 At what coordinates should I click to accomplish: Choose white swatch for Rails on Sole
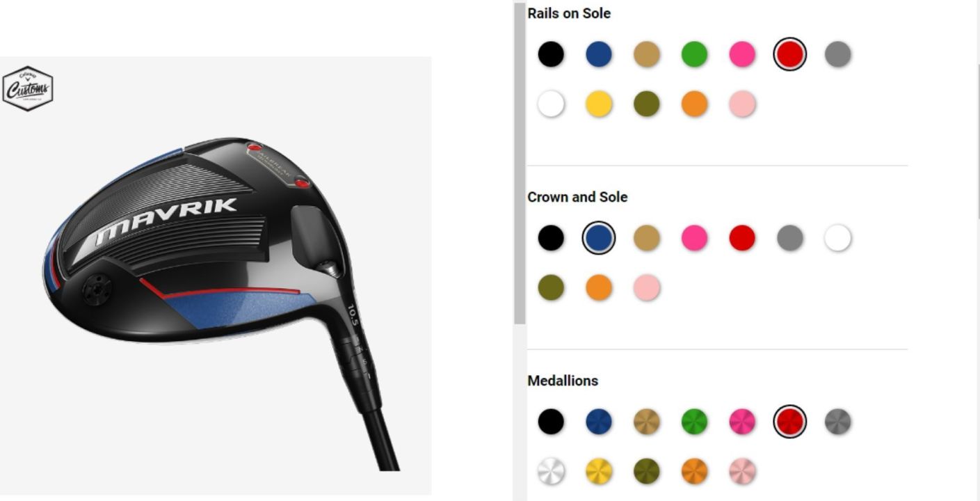(551, 104)
